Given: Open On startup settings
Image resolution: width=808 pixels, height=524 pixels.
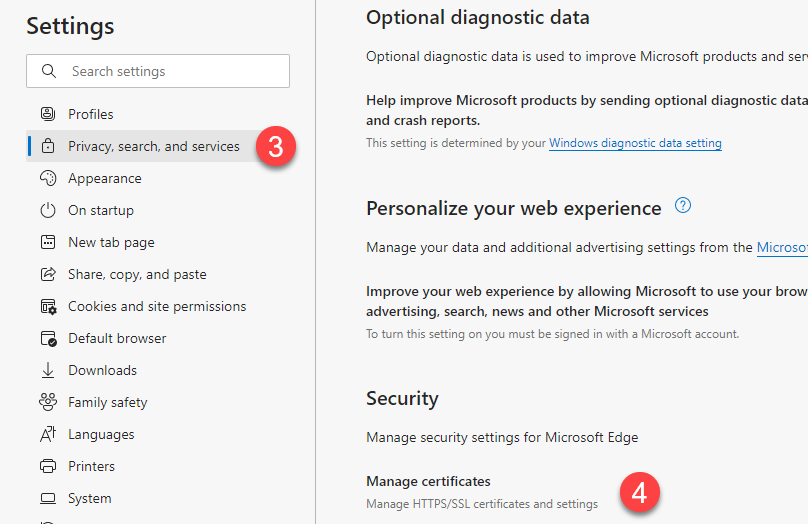Looking at the screenshot, I should click(x=158, y=210).
